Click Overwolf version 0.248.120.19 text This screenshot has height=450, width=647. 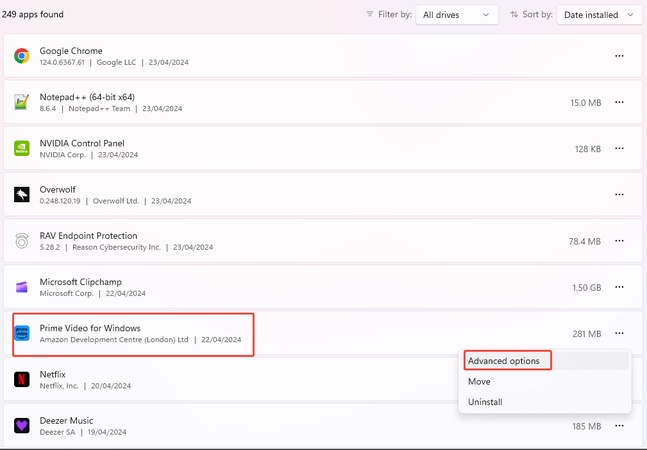point(60,201)
